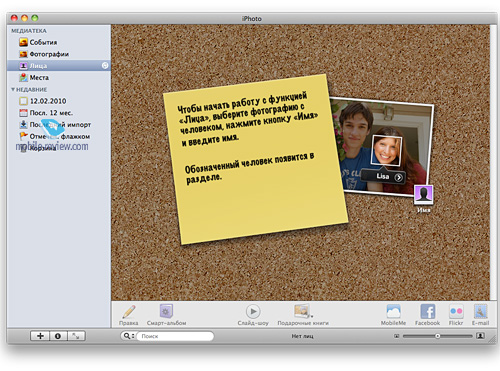Open Посл. 12 мес. in recent list

(x=46, y=113)
